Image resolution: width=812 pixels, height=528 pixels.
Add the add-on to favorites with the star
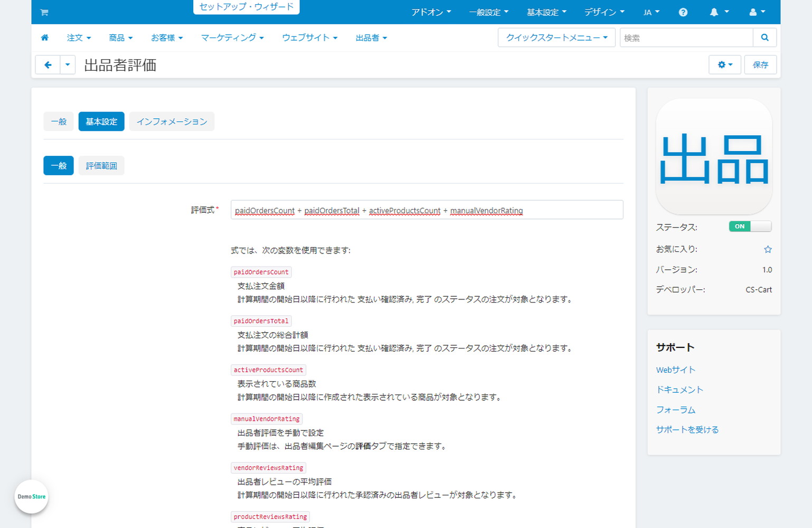point(768,249)
